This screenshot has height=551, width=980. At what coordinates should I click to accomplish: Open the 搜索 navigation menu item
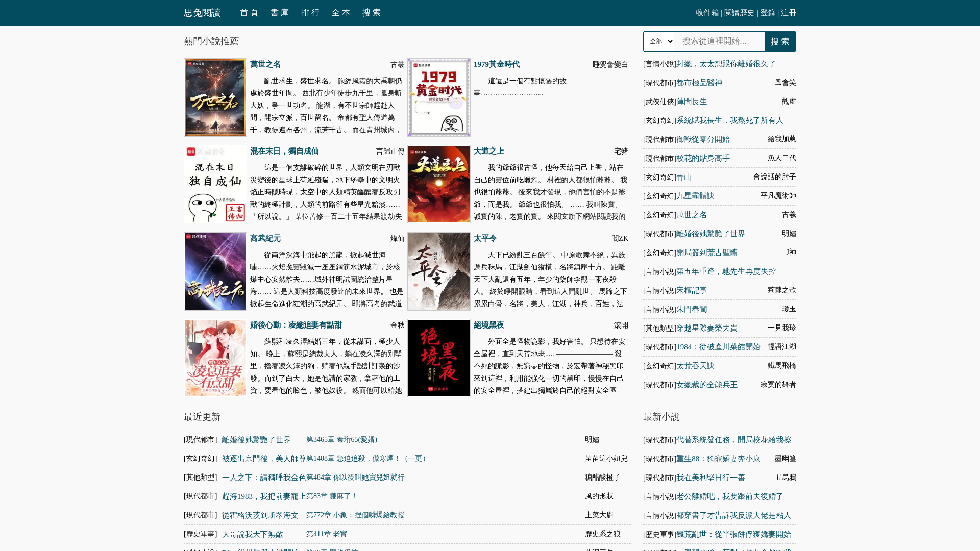[372, 13]
